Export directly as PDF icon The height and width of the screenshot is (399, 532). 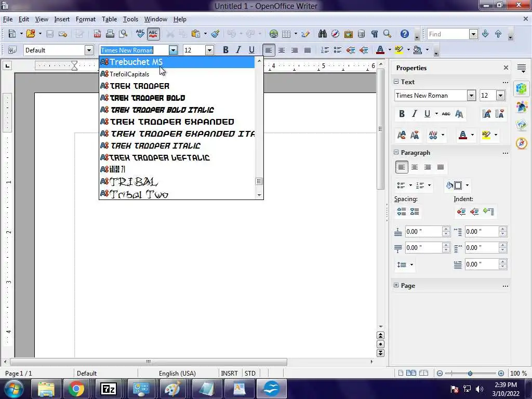pyautogui.click(x=97, y=34)
